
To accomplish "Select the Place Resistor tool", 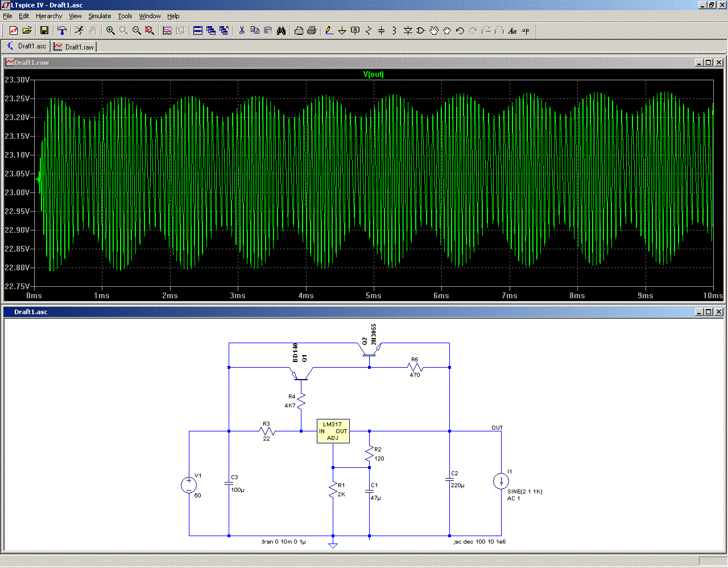I will coord(368,31).
